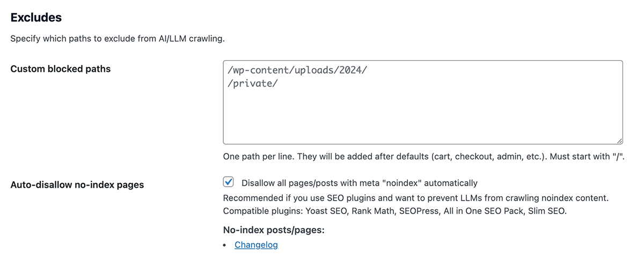Grab the textarea resize handle corner
This screenshot has width=644, height=272.
(619, 141)
